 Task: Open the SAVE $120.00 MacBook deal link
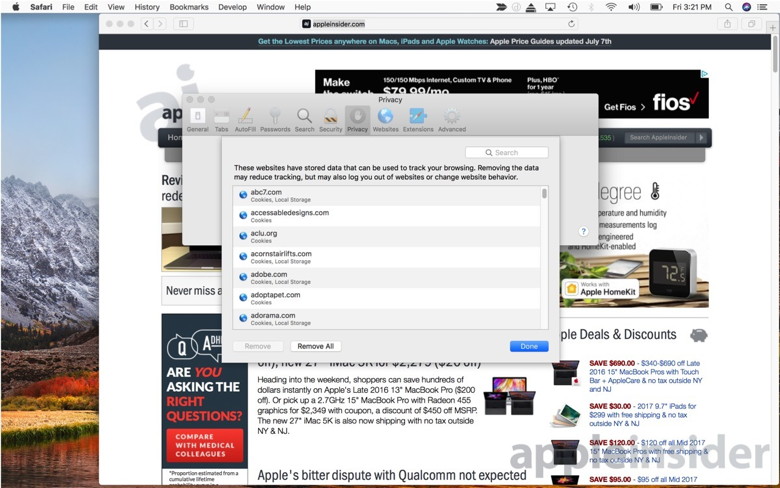(x=648, y=451)
